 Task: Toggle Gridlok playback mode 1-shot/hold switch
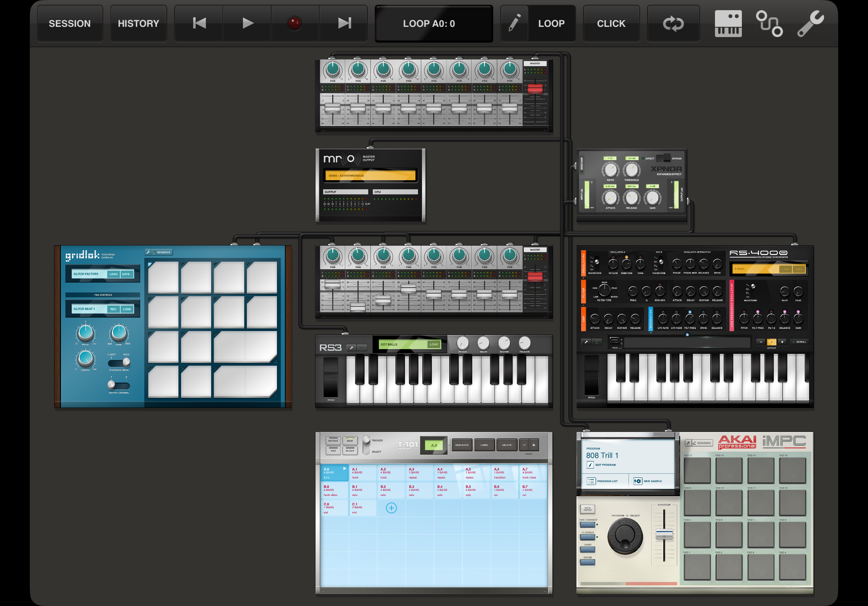119,362
